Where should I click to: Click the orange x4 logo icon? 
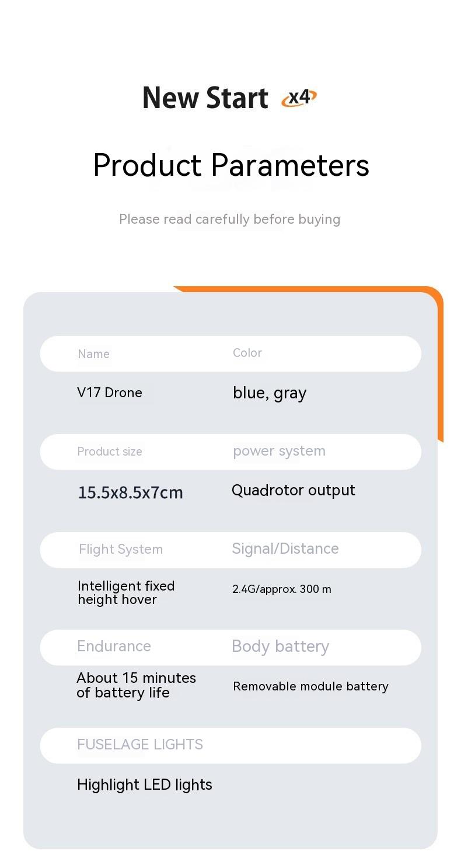299,98
